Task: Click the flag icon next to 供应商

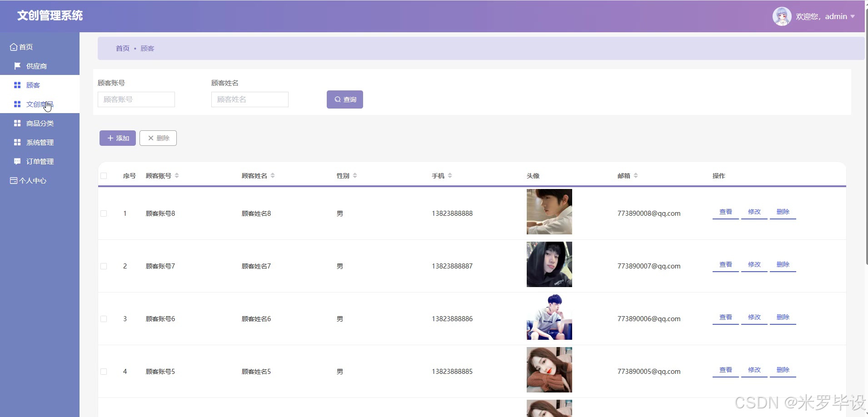Action: [x=17, y=66]
